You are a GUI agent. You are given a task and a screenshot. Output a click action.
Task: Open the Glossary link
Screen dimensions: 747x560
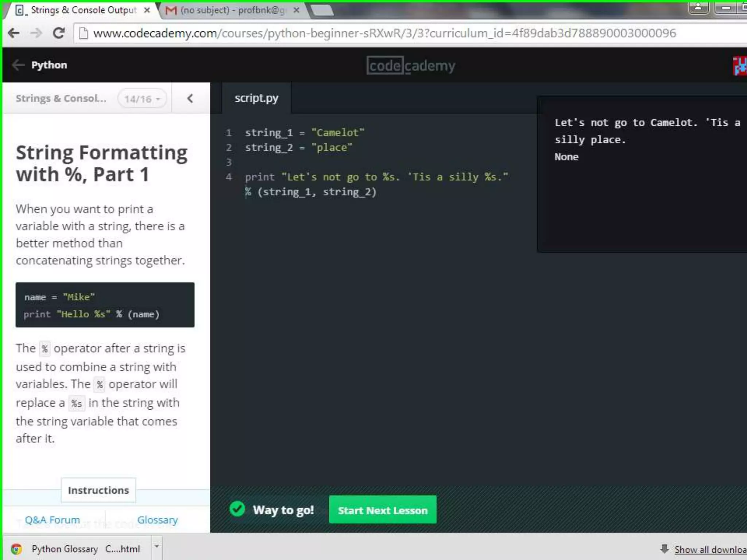coord(157,520)
